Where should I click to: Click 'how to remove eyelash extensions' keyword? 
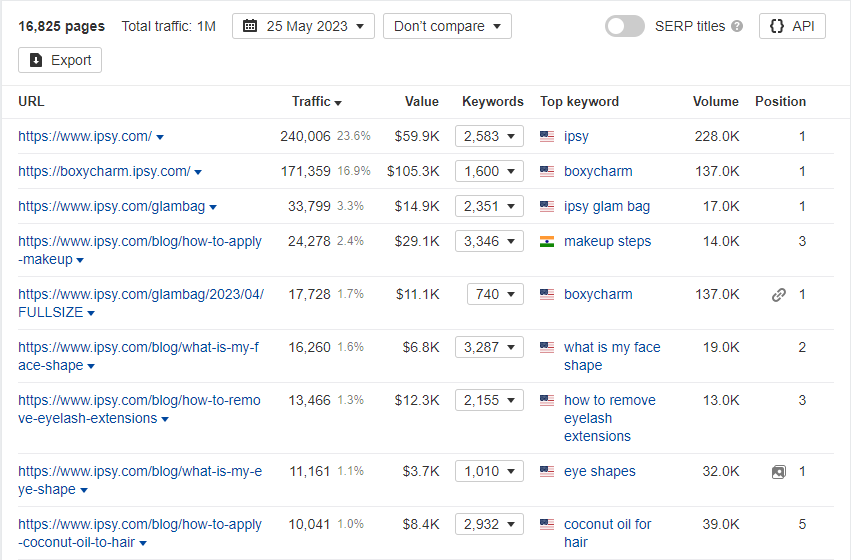point(609,418)
